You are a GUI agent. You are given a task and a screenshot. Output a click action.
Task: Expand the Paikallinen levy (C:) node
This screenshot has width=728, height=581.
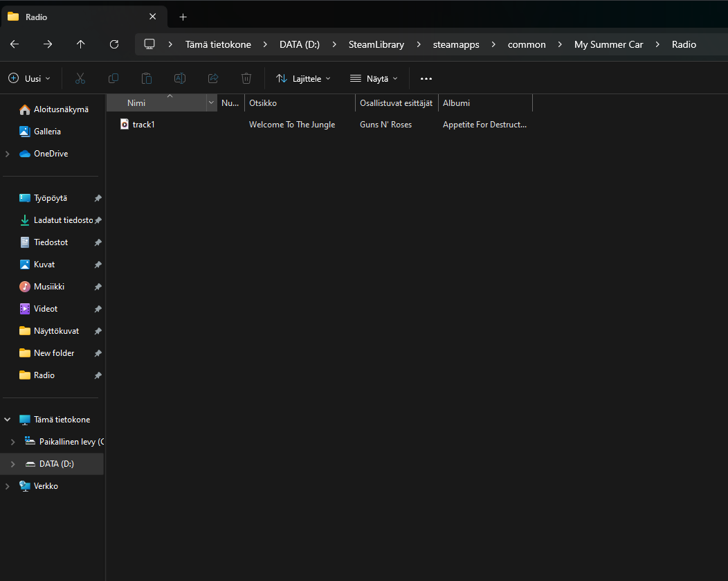(x=13, y=442)
